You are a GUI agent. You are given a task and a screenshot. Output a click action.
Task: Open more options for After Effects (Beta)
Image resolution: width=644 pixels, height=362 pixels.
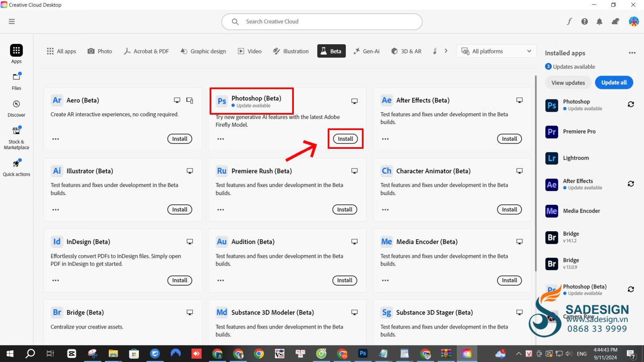coord(385,139)
